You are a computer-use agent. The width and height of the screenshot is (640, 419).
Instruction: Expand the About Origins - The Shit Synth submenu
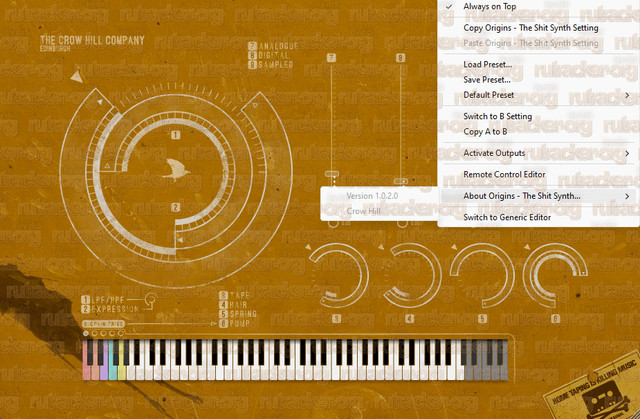click(538, 196)
